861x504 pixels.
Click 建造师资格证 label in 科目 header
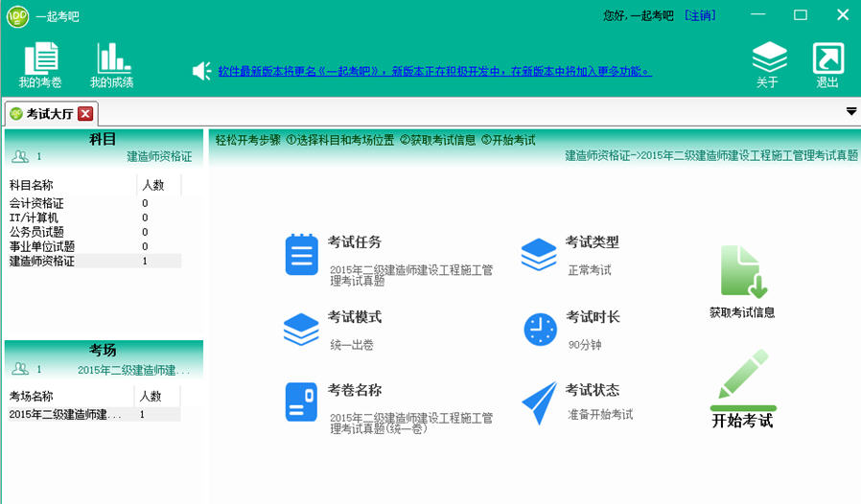click(159, 156)
